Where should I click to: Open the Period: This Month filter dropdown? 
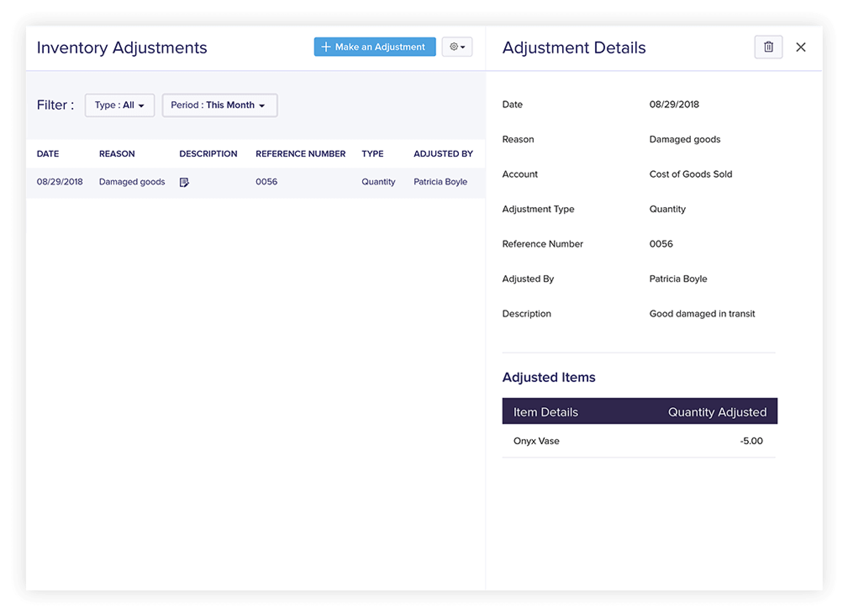point(219,105)
